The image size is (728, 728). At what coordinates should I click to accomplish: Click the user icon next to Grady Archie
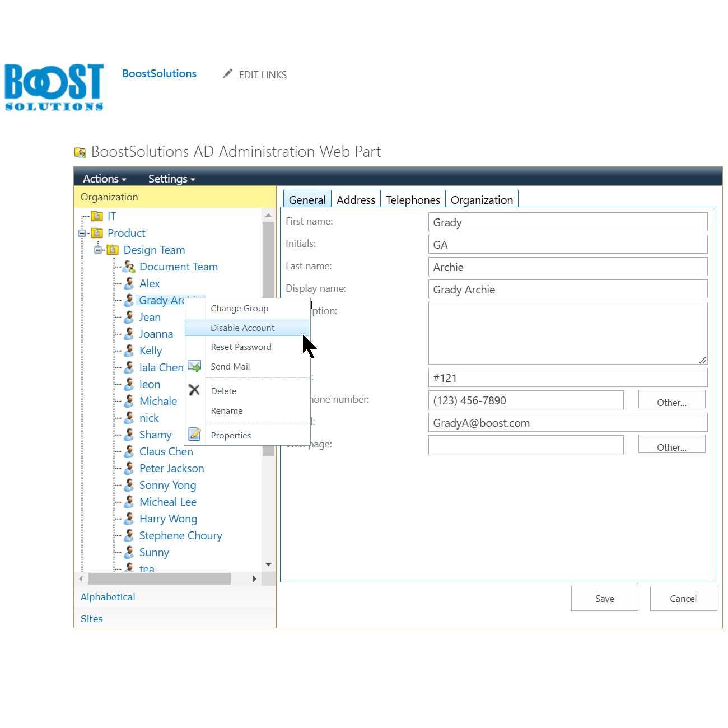[x=129, y=300]
